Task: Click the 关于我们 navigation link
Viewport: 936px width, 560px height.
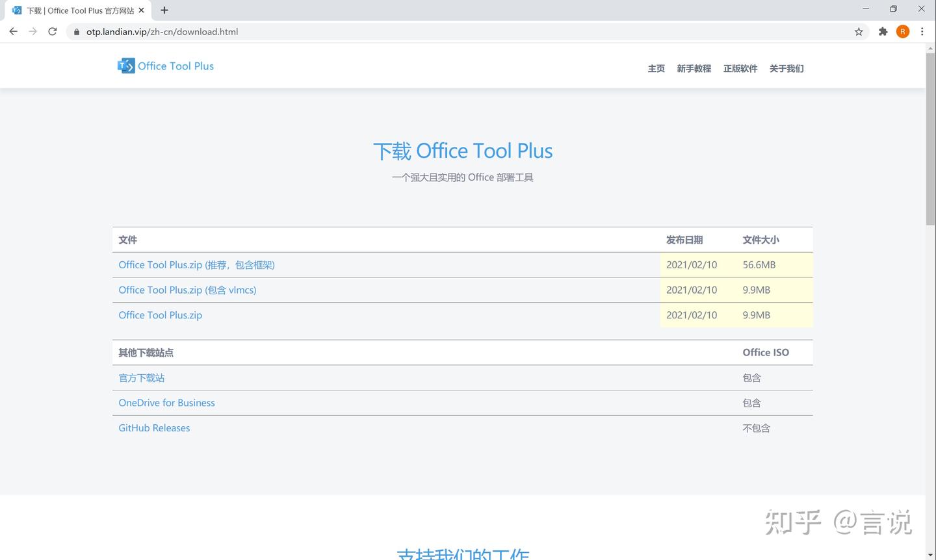Action: click(x=786, y=68)
